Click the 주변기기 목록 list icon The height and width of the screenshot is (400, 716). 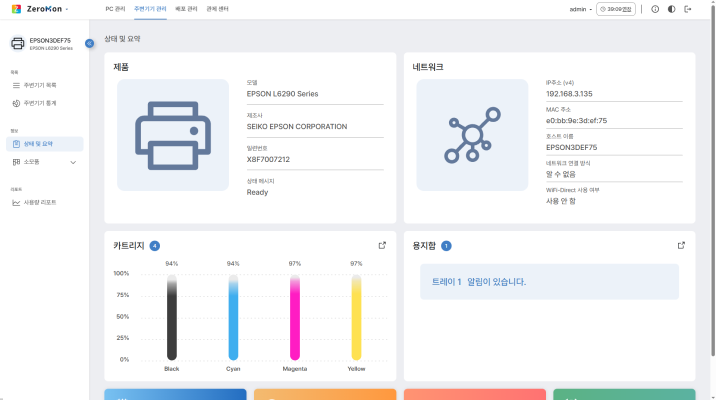click(x=16, y=85)
